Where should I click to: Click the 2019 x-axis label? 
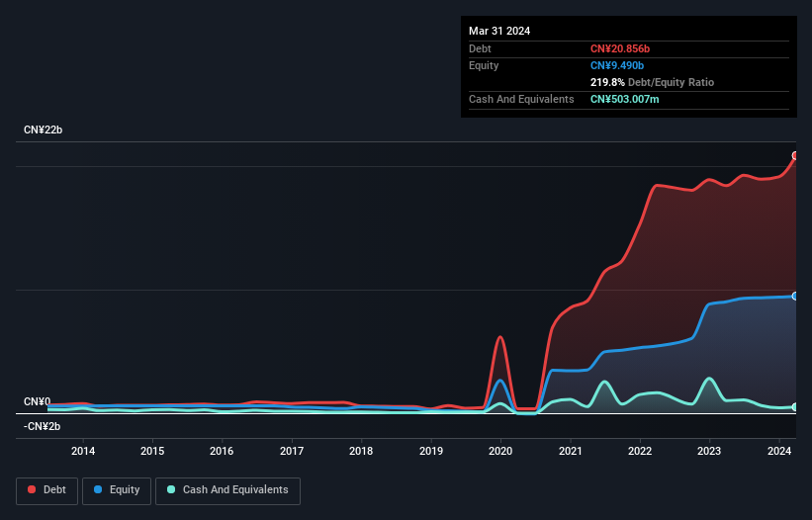click(431, 451)
